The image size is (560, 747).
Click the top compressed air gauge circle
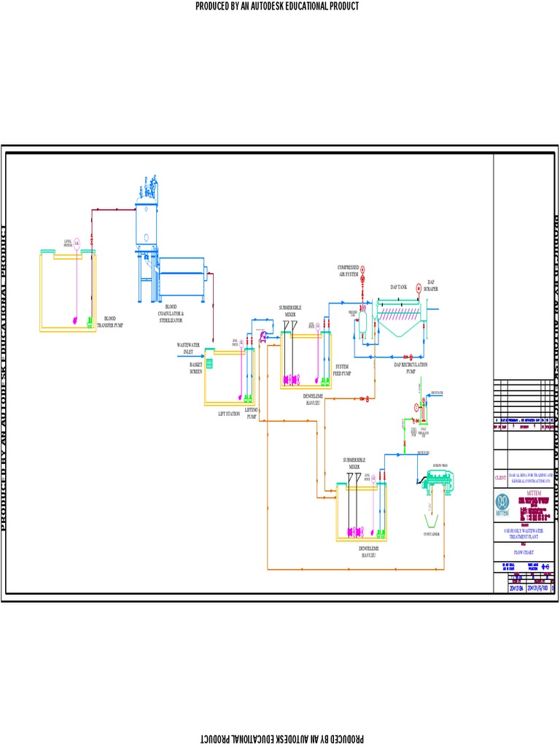(x=362, y=269)
